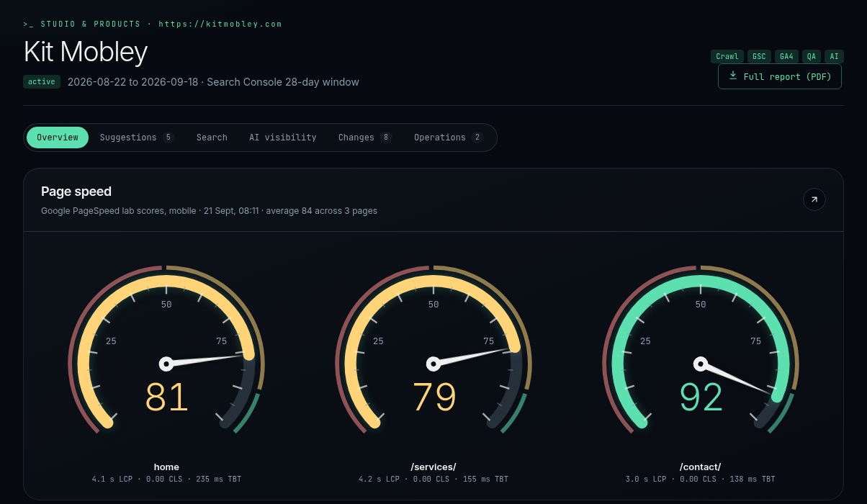Open the Suggestions tab

137,138
